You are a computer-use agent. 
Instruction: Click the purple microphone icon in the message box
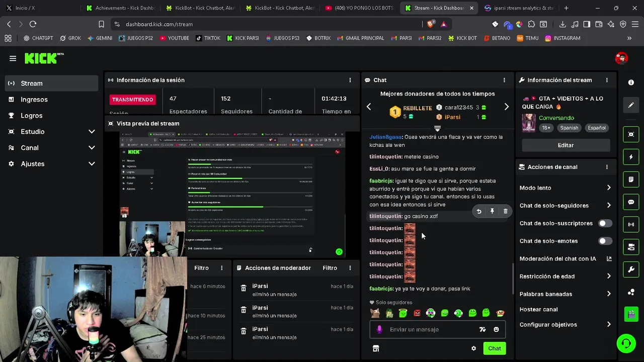379,329
